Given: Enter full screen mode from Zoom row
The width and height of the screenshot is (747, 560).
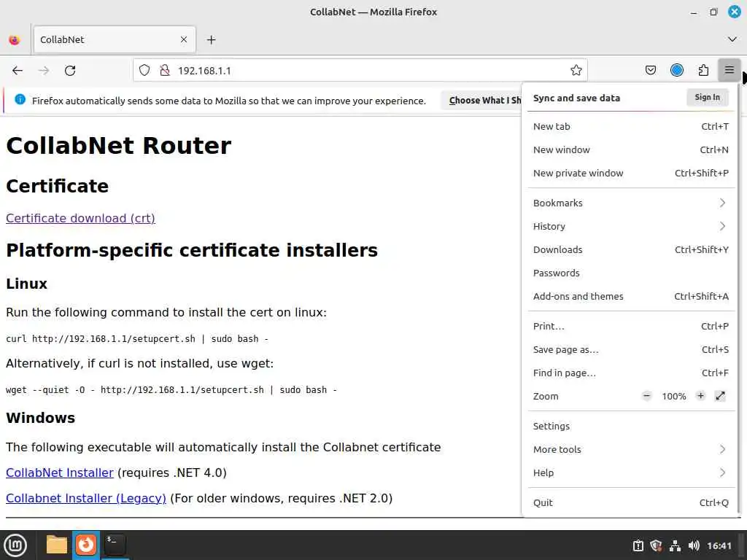Looking at the screenshot, I should pos(720,396).
